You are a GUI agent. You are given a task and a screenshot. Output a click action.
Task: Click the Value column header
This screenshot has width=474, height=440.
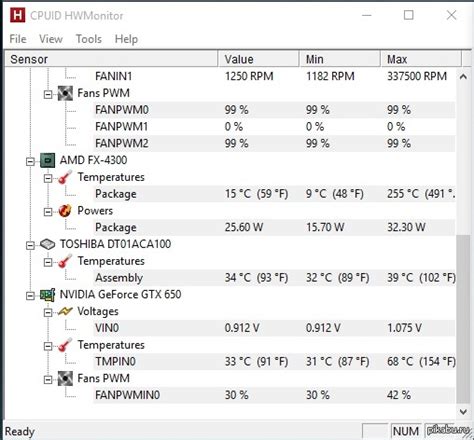(x=259, y=59)
